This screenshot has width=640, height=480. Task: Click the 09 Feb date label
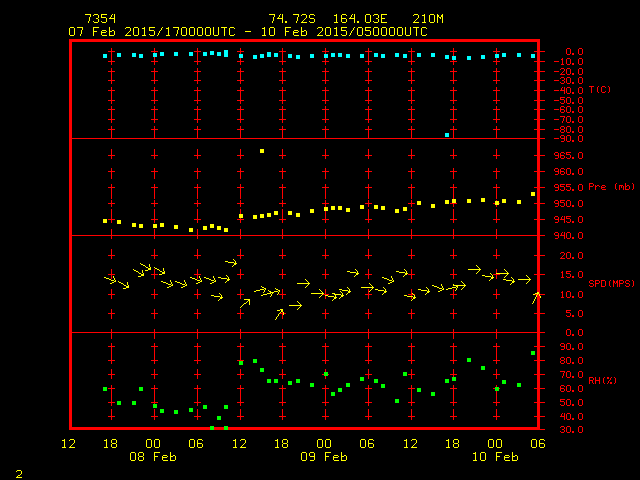click(324, 456)
